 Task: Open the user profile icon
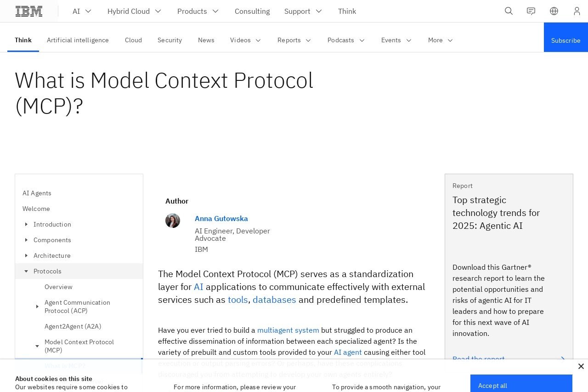[x=577, y=11]
